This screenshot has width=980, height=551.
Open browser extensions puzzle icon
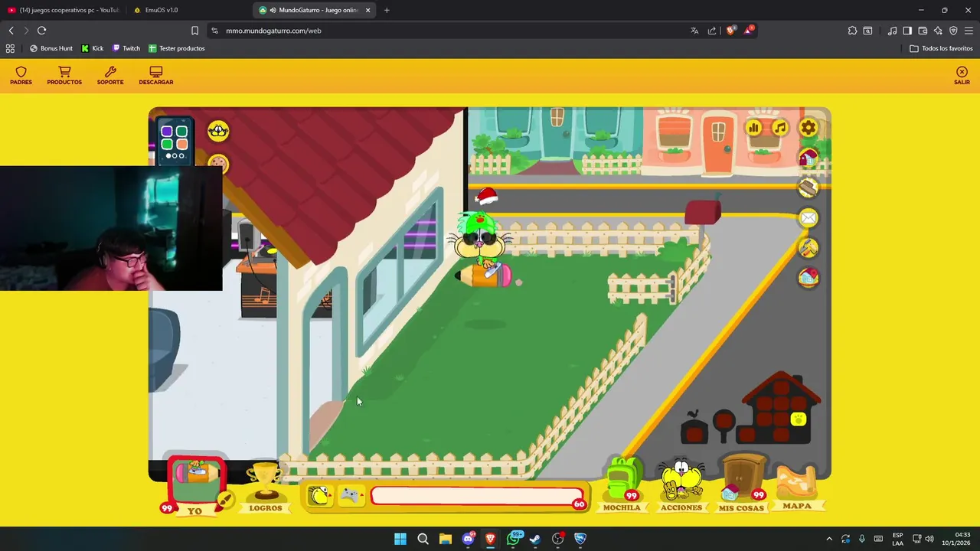(x=852, y=31)
